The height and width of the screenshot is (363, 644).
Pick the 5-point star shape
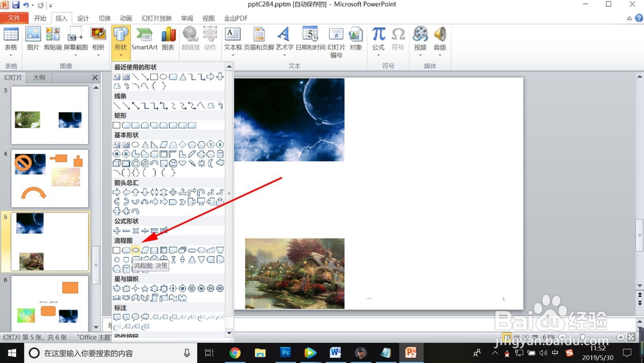point(144,289)
